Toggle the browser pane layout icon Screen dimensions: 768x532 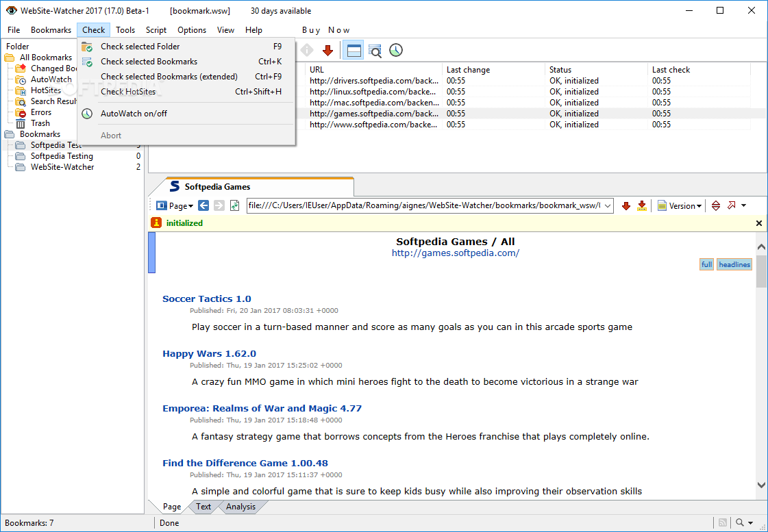(x=353, y=50)
